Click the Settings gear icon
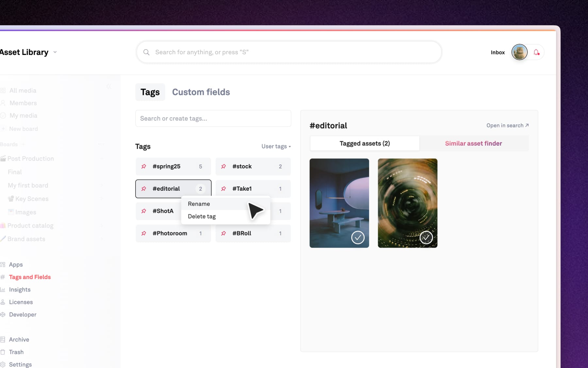Image resolution: width=588 pixels, height=368 pixels. [x=3, y=364]
